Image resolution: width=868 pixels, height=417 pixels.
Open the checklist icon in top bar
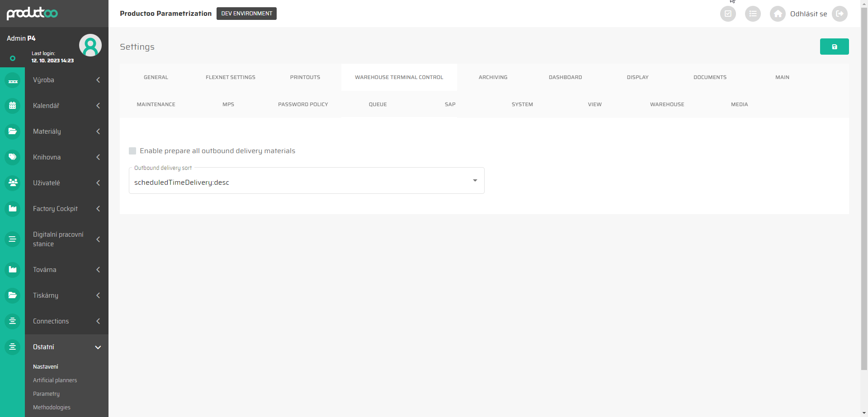tap(728, 14)
